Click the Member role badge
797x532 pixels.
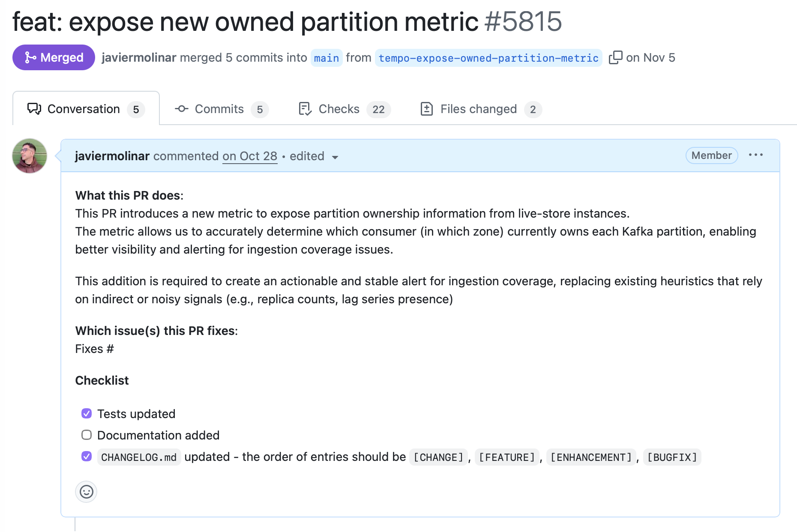(711, 155)
